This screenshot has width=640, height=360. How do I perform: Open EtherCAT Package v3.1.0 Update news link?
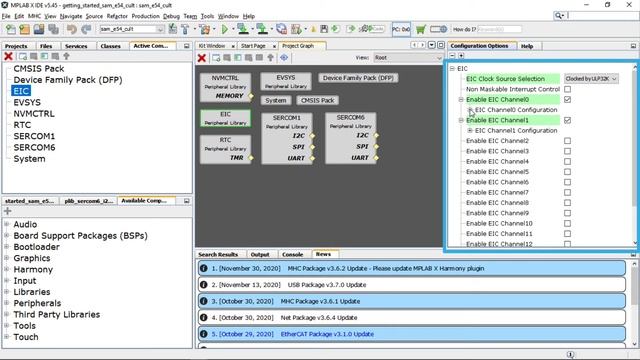(327, 334)
